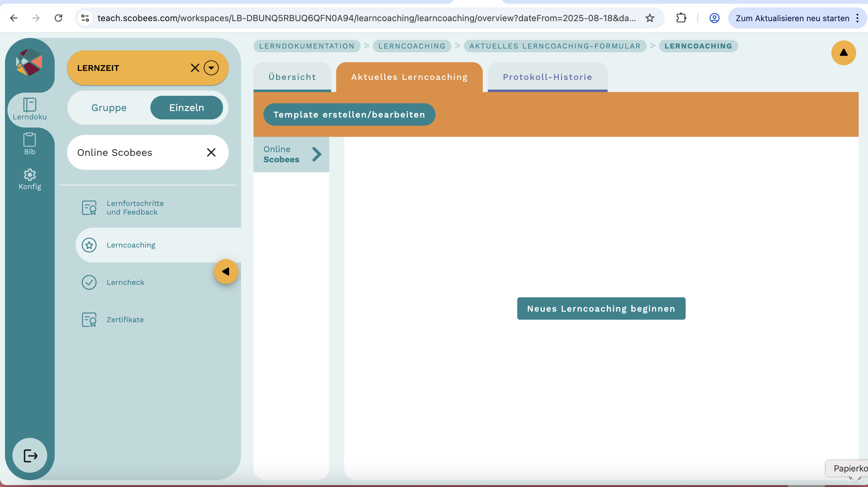This screenshot has height=487, width=868.
Task: Switch to the Übersicht tab
Action: pyautogui.click(x=292, y=77)
